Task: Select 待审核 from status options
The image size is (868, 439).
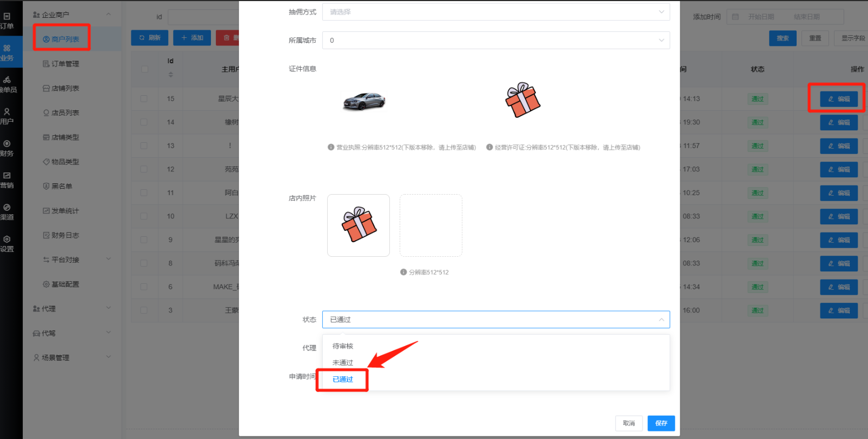Action: (343, 346)
